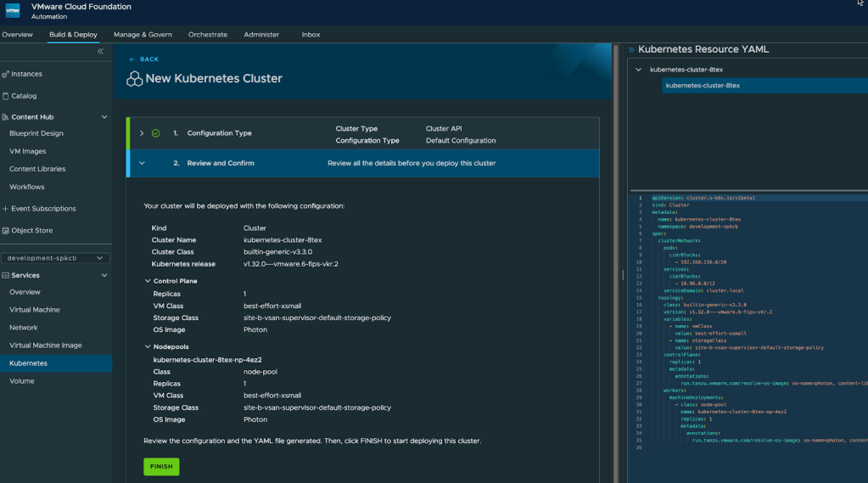Screen dimensions: 868x483
Task: Open the Overview top tab
Action: coord(17,34)
